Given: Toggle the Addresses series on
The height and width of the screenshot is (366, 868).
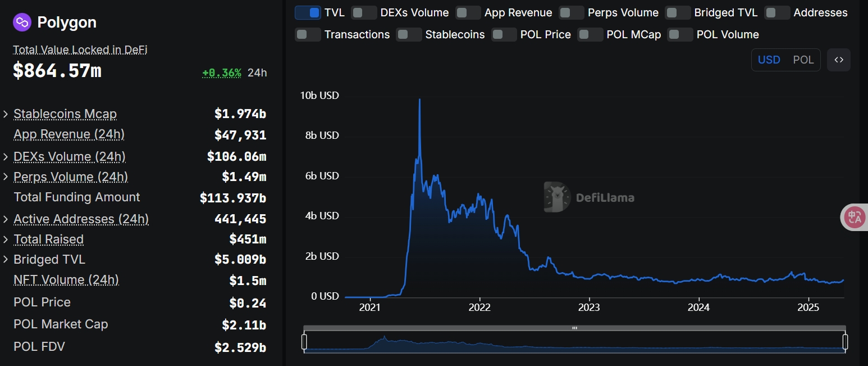Looking at the screenshot, I should pyautogui.click(x=778, y=12).
